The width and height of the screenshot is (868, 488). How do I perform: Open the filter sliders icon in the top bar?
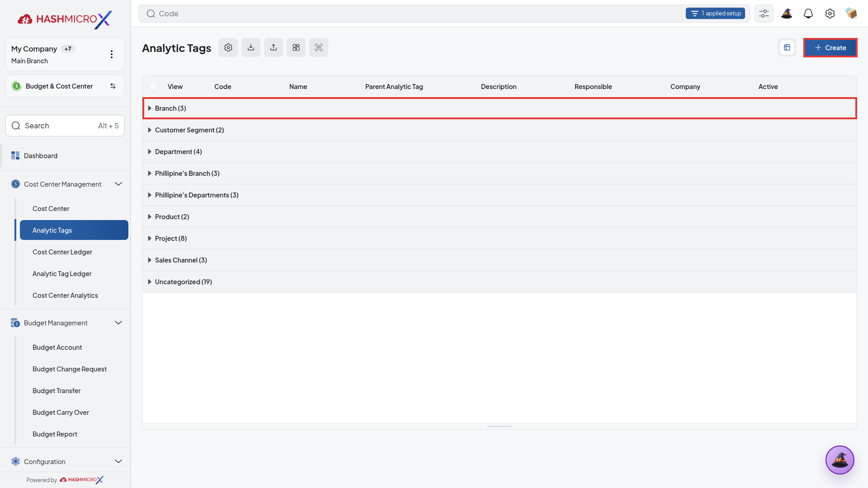point(764,14)
